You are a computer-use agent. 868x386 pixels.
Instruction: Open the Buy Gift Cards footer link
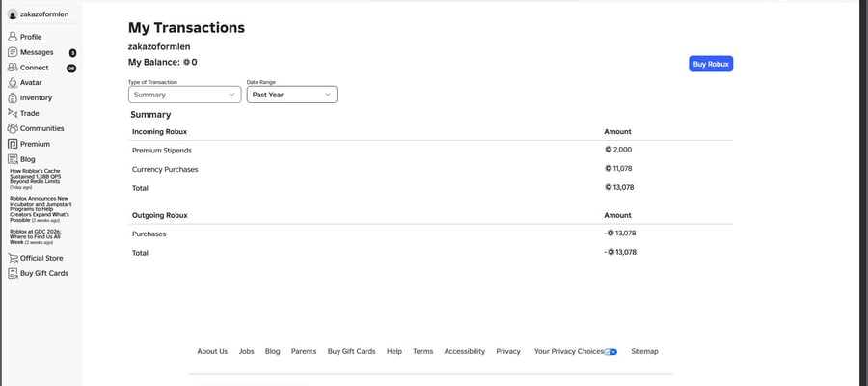click(x=351, y=351)
